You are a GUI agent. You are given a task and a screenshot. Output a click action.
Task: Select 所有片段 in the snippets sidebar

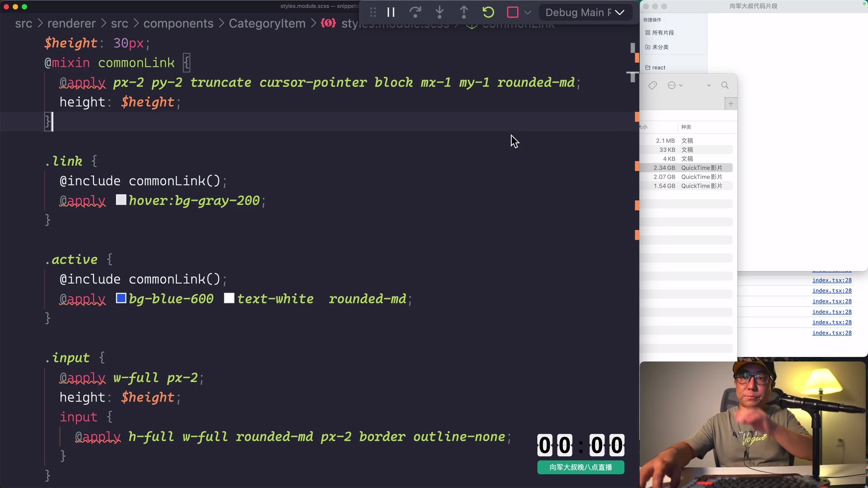click(663, 33)
